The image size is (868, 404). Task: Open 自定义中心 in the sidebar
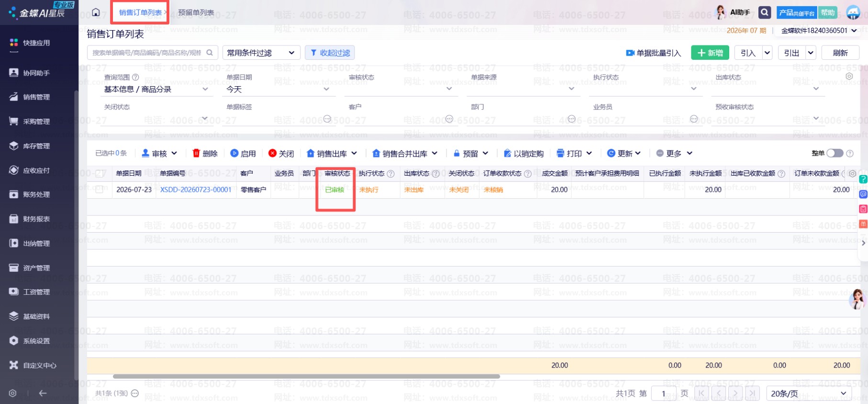tap(39, 365)
